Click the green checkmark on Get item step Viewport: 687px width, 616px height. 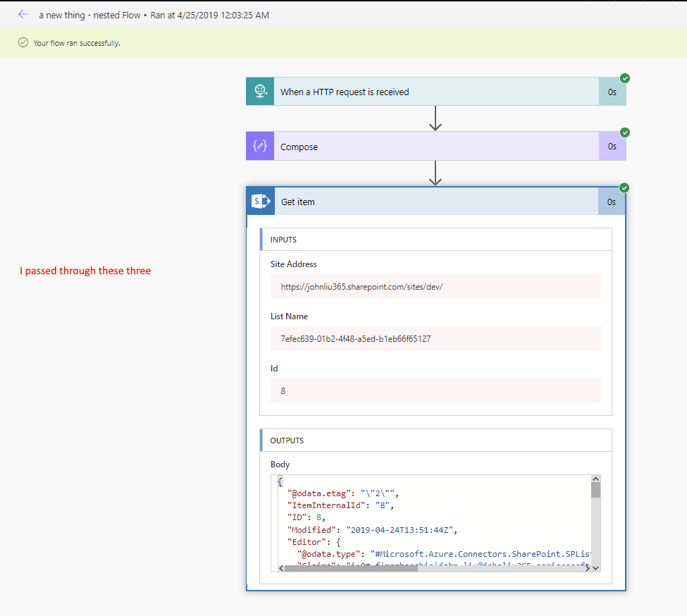click(624, 187)
